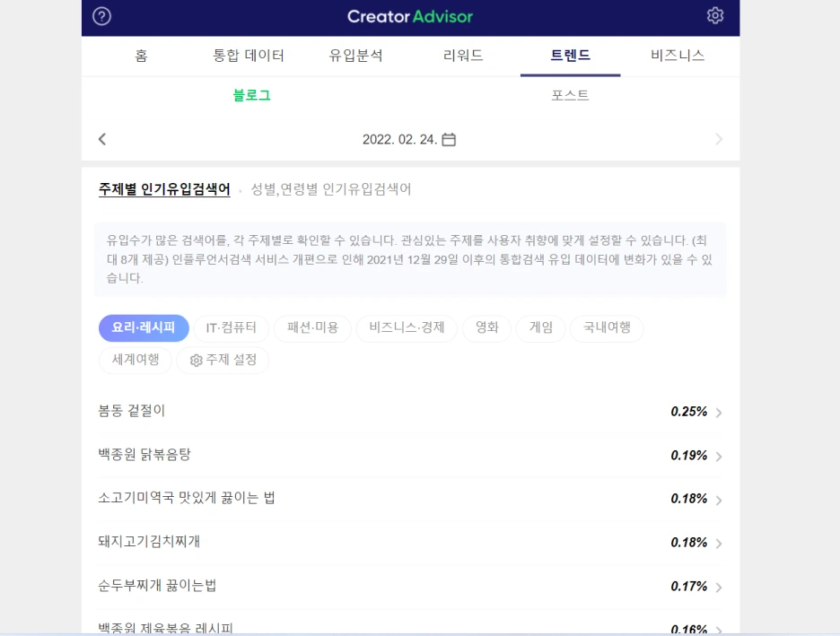Open the help question mark icon
840x636 pixels.
tap(101, 17)
